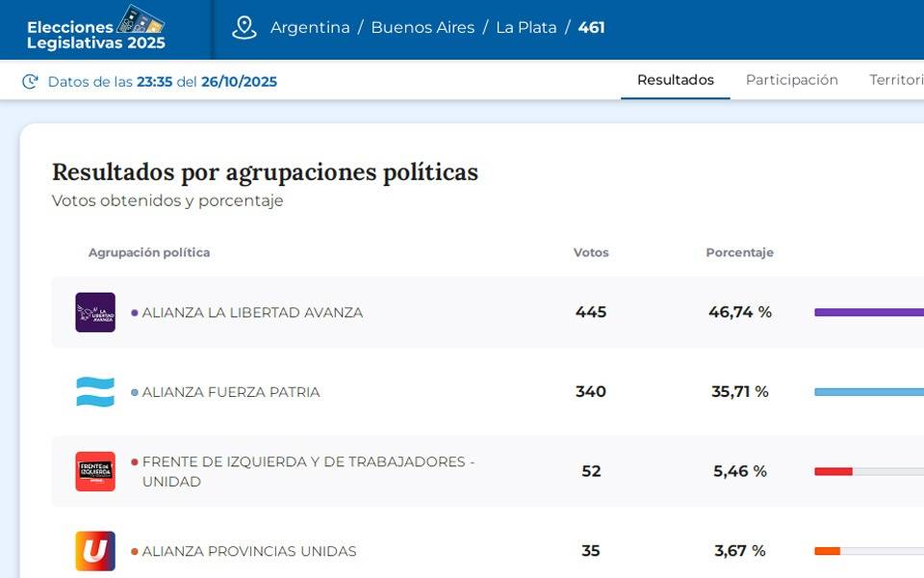Click the Elecciones Legislativas 2025 logo
Screen dimensions: 924x578
coord(96,29)
